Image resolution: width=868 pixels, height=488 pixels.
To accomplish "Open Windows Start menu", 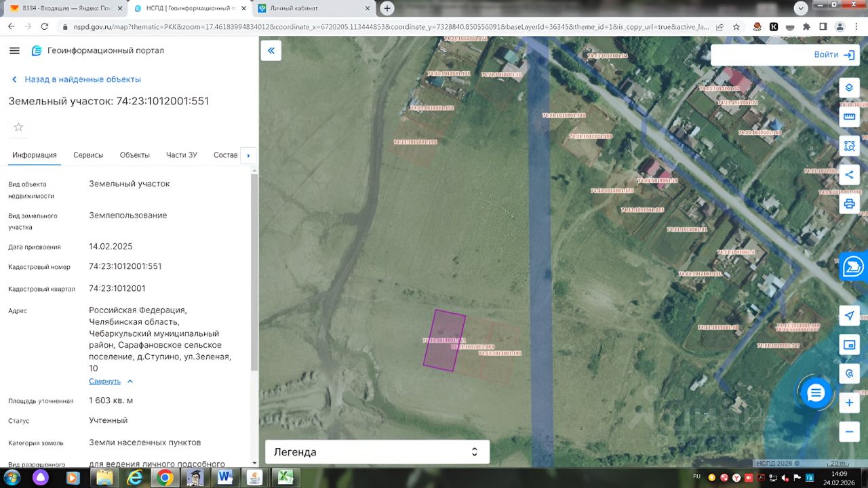I will tap(12, 477).
